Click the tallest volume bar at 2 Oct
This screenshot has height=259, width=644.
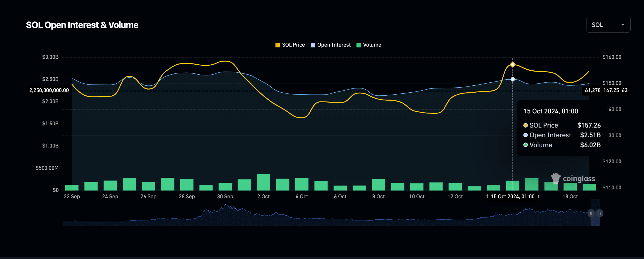click(263, 182)
